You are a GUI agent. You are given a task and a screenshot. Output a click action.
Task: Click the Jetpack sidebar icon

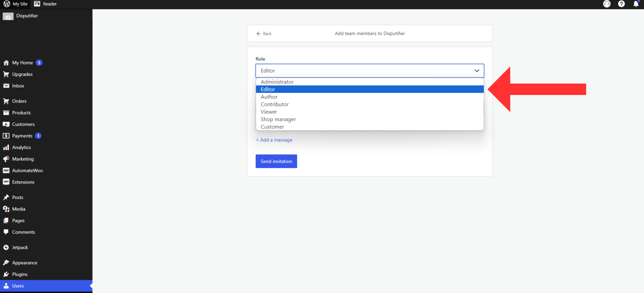tap(6, 247)
